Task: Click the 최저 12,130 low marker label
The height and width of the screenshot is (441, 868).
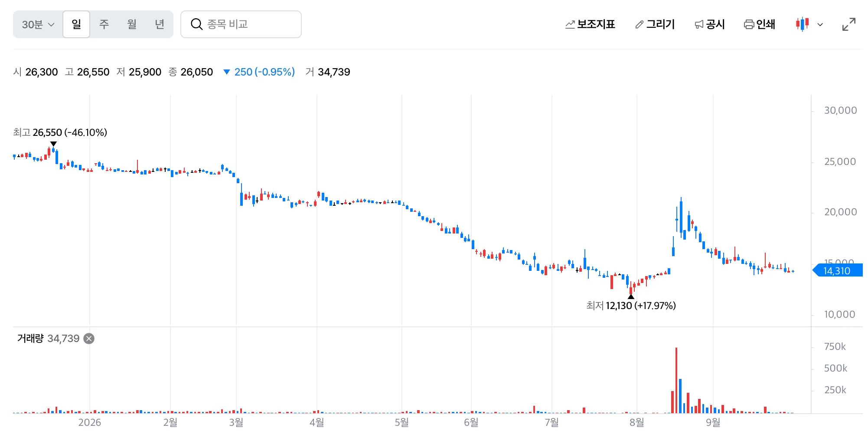Action: (x=631, y=306)
